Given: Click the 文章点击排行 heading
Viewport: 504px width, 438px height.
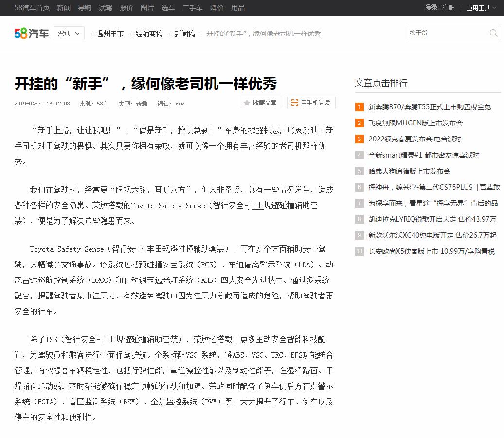Looking at the screenshot, I should (381, 83).
